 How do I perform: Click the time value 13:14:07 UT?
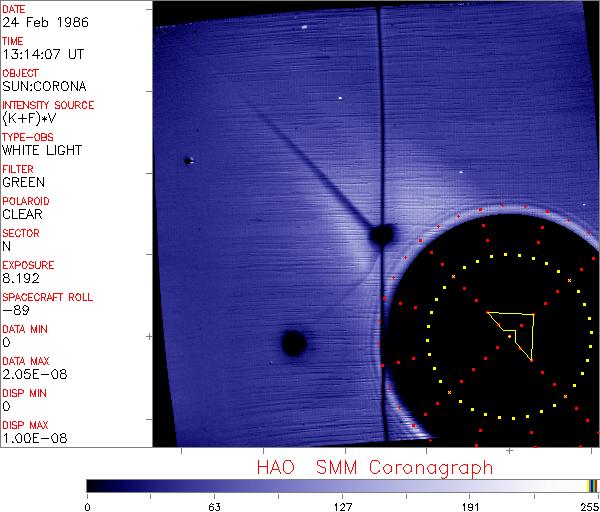42,54
